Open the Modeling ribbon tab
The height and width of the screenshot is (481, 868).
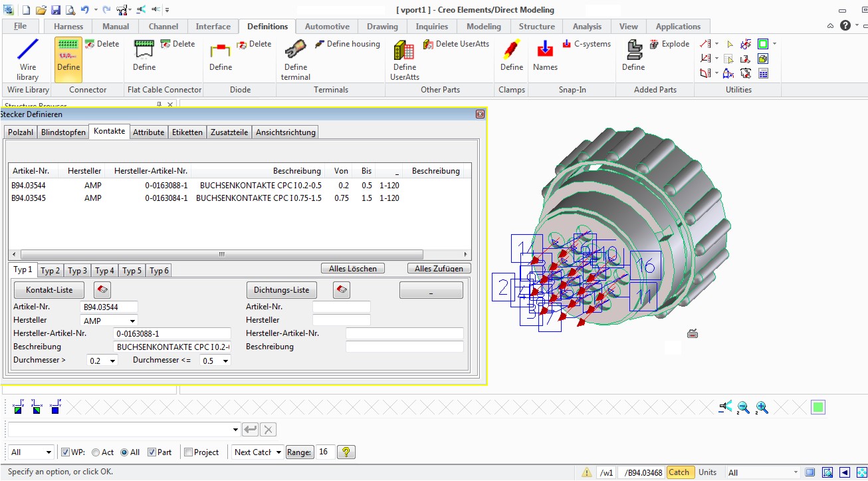click(x=483, y=26)
